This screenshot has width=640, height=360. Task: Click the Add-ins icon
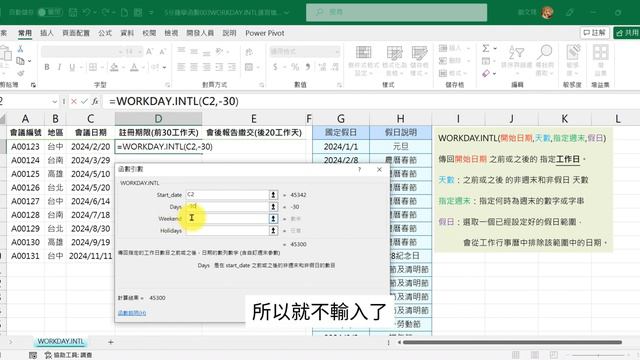600,53
